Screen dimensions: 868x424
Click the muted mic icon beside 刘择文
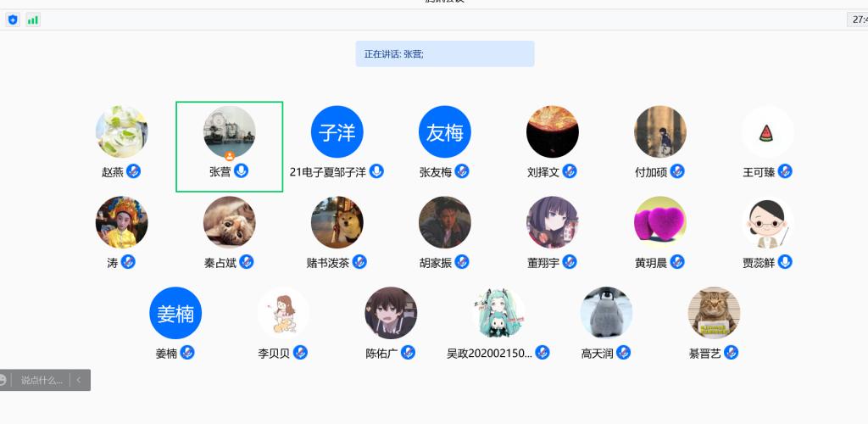click(x=570, y=171)
